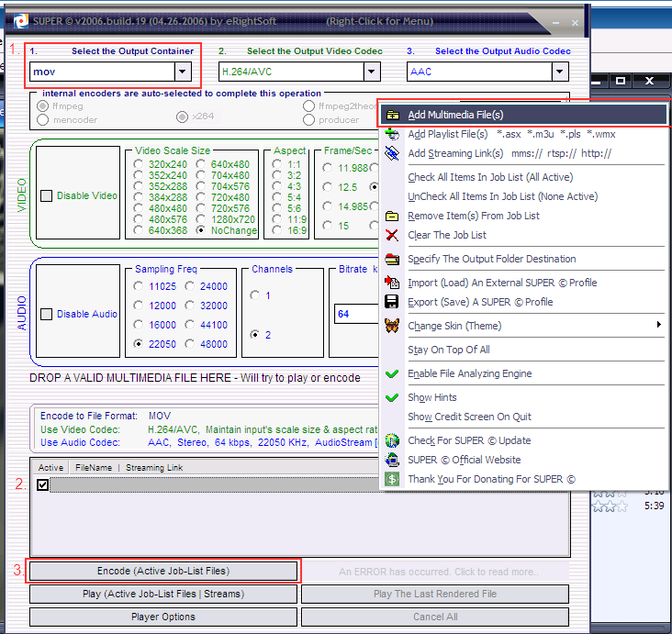Select the 11025 sampling frequency

(x=138, y=286)
